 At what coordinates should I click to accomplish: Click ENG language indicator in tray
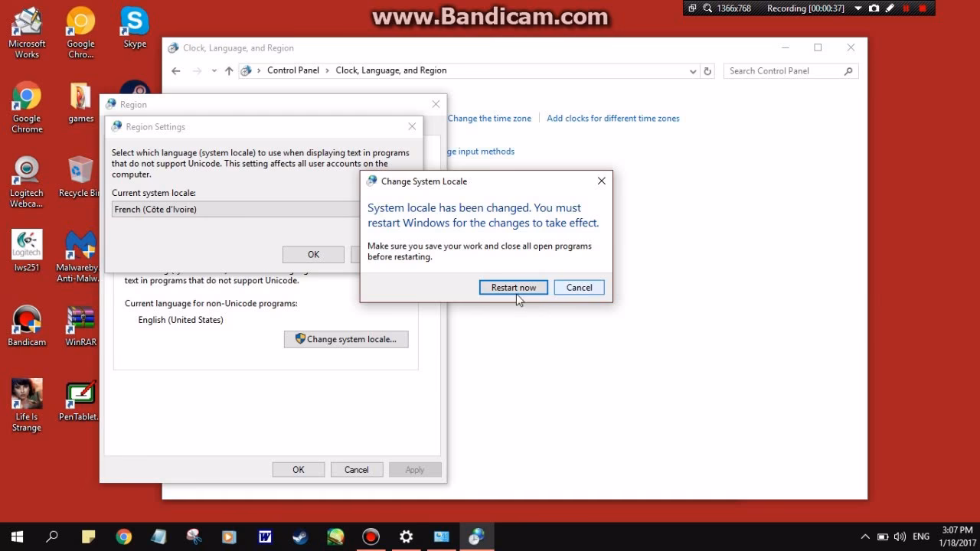click(x=922, y=536)
